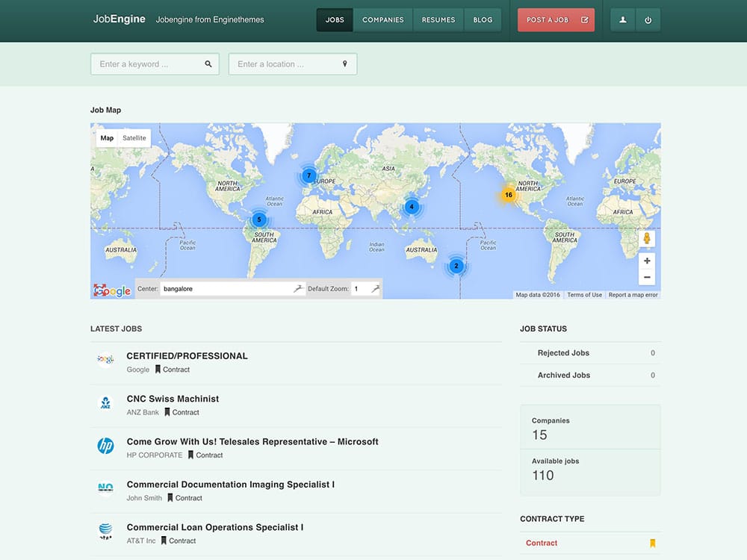This screenshot has width=747, height=560.
Task: Zoom out the map with minus button
Action: pos(647,277)
